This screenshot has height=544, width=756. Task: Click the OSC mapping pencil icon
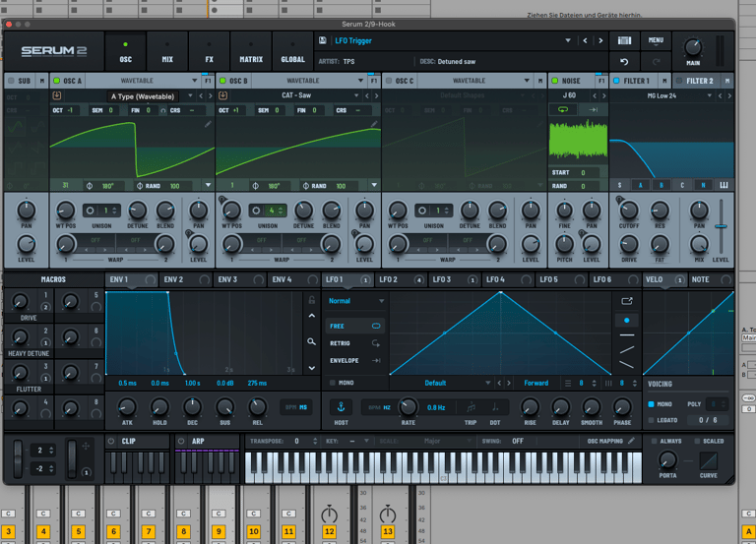pyautogui.click(x=631, y=441)
